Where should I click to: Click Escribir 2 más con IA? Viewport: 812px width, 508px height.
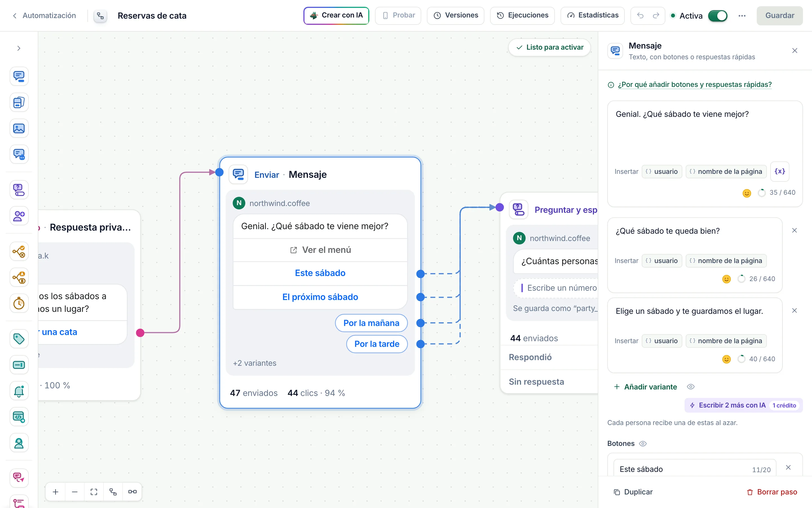pyautogui.click(x=743, y=405)
